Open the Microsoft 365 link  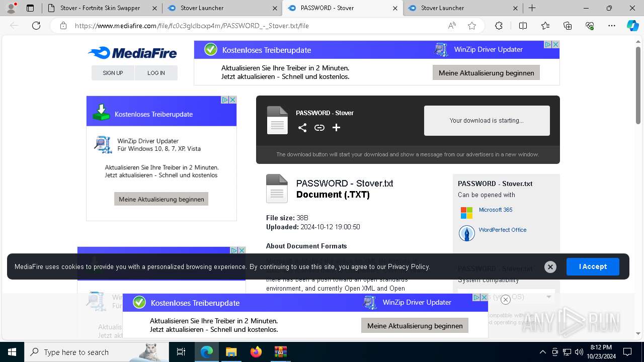496,210
